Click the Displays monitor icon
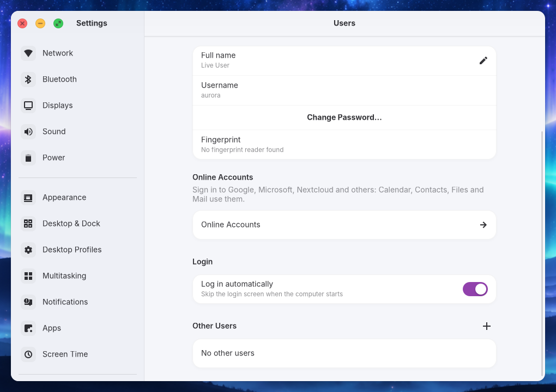 28,106
